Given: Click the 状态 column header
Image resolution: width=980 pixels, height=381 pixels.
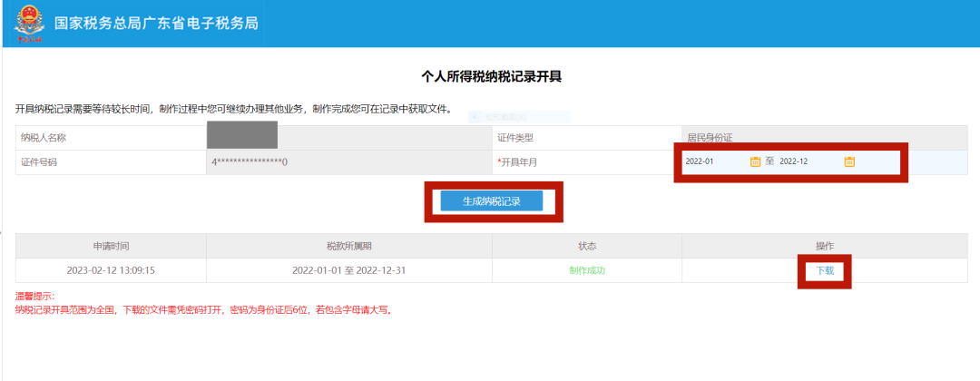Looking at the screenshot, I should pos(587,246).
